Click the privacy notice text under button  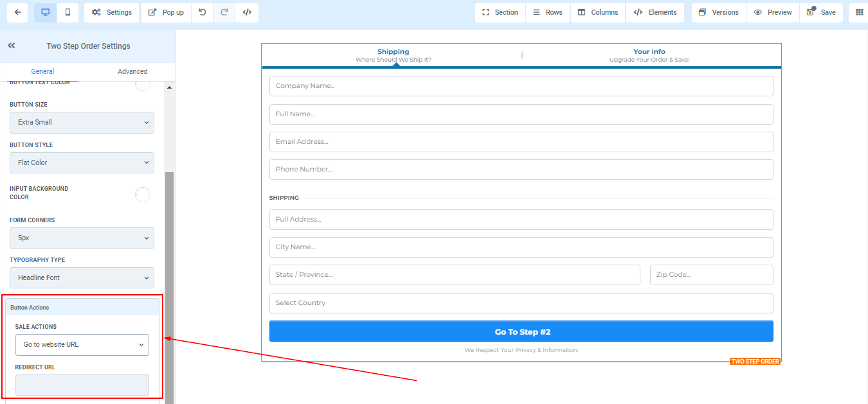point(521,350)
